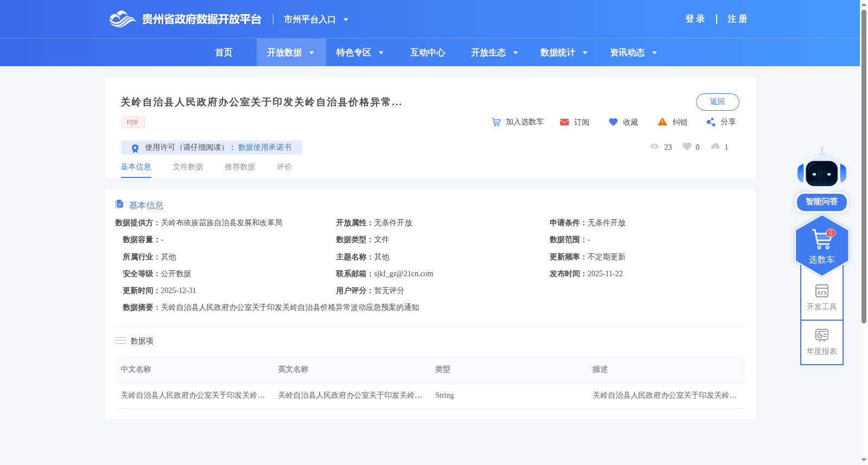The image size is (868, 465).
Task: Go to 首页 in navigation bar
Action: click(224, 53)
